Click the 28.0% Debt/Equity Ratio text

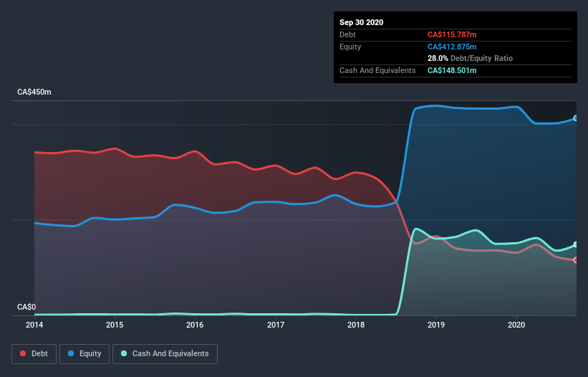click(x=471, y=59)
